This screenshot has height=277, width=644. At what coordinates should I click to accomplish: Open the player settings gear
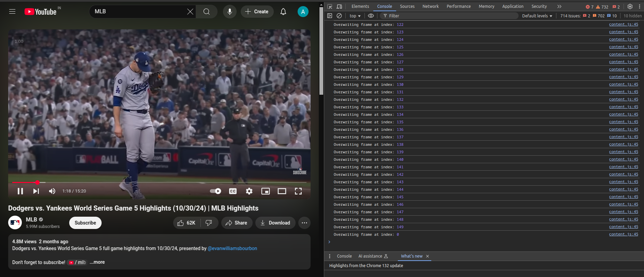pyautogui.click(x=249, y=191)
